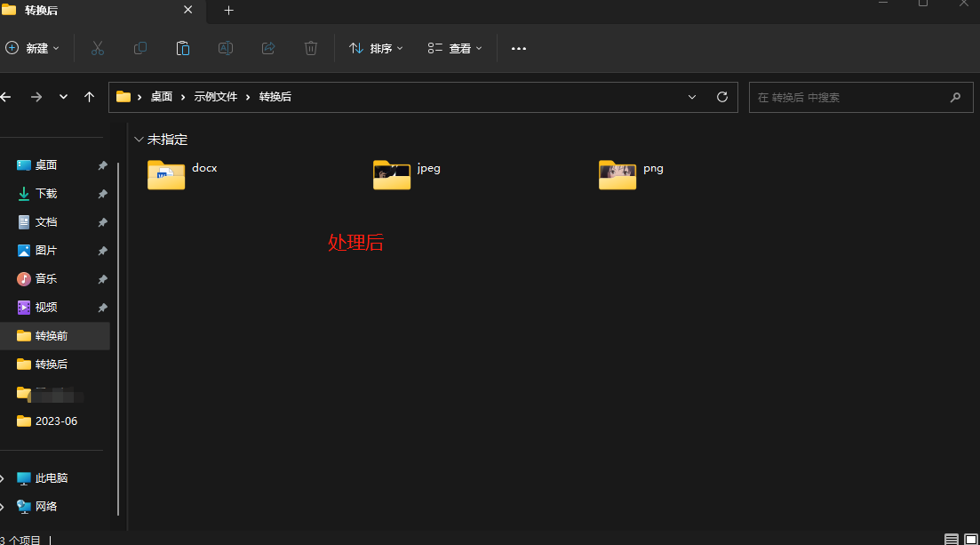Image resolution: width=980 pixels, height=545 pixels.
Task: Open the 排序 sort dropdown
Action: click(x=376, y=48)
